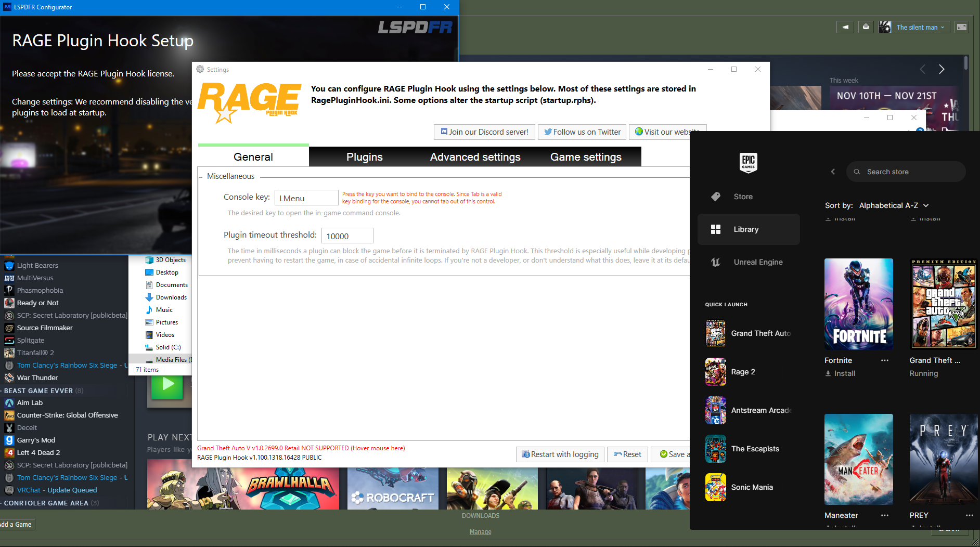Click the Epic Games logo
980x547 pixels.
coord(748,162)
